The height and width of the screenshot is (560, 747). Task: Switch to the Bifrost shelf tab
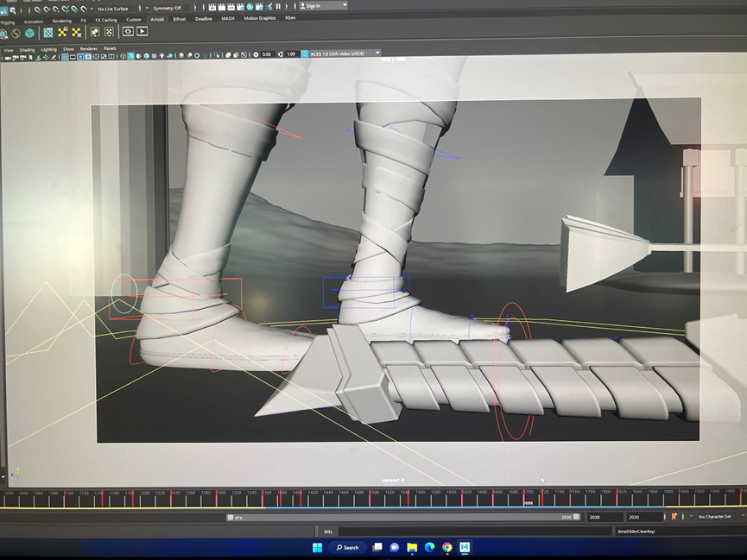(180, 19)
